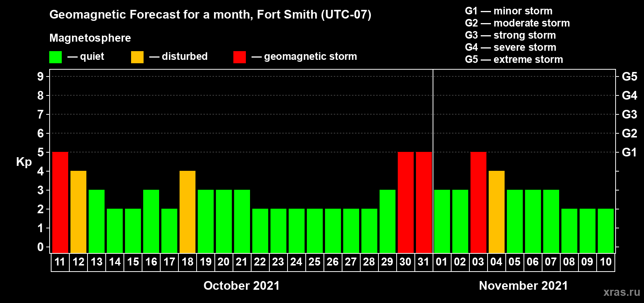This screenshot has height=303, width=644.
Task: Click the date label 07
Action: click(551, 262)
